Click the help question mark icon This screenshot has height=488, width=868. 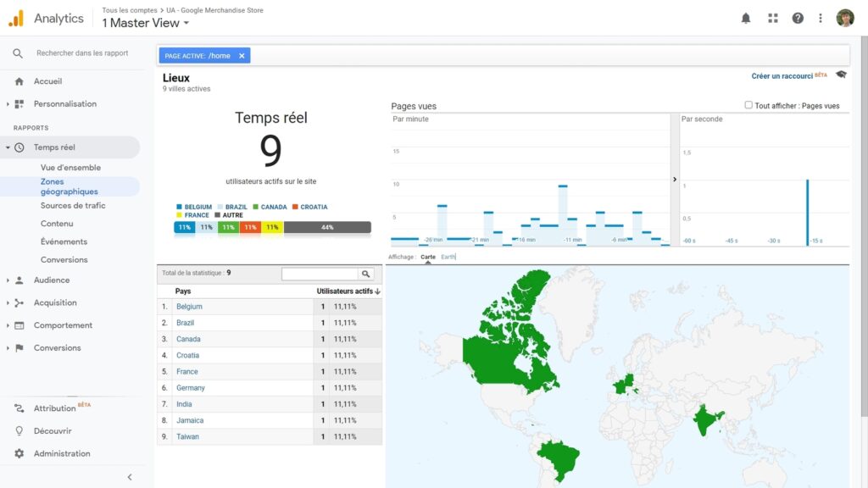798,17
